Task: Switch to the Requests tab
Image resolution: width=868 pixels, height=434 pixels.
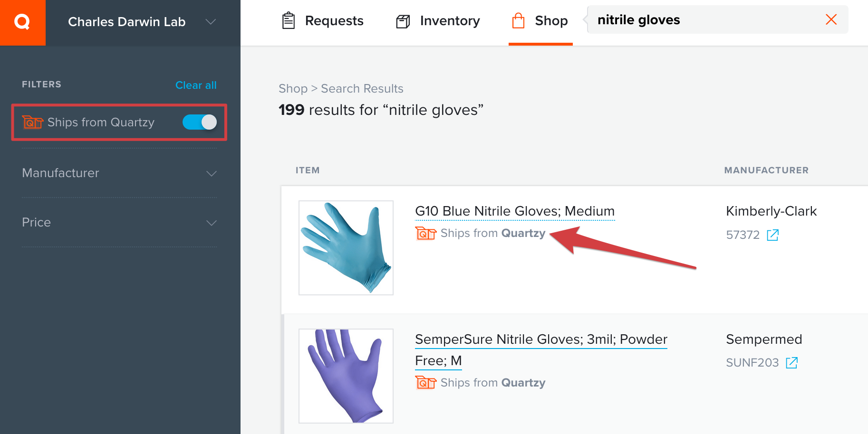Action: [x=322, y=21]
